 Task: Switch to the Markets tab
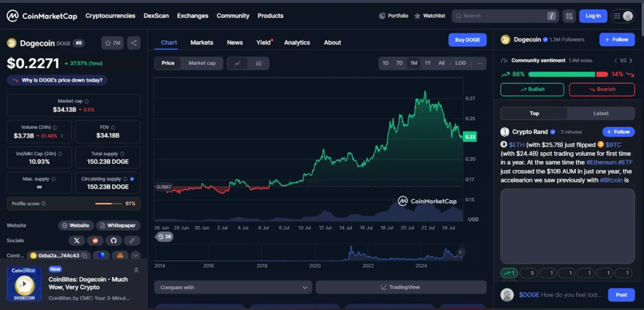202,43
